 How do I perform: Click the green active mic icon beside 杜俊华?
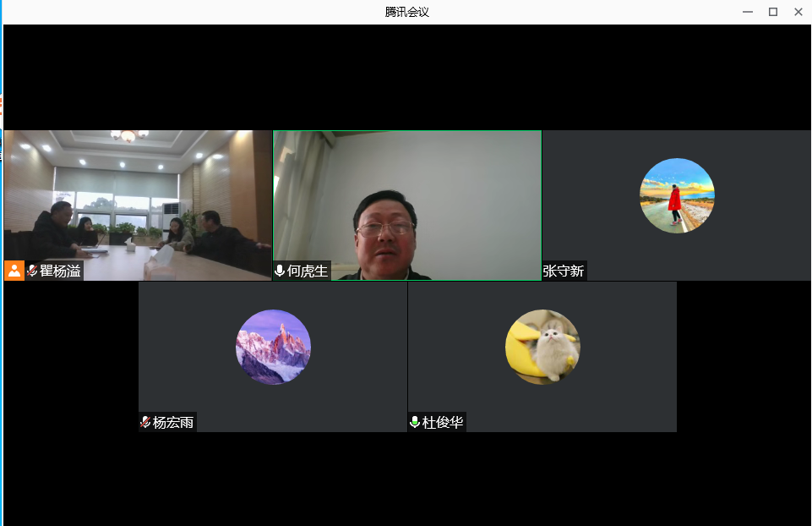(415, 422)
